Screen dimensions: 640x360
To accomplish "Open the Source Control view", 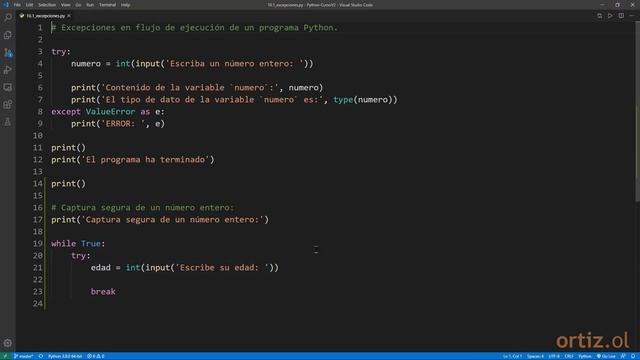I will [x=8, y=53].
